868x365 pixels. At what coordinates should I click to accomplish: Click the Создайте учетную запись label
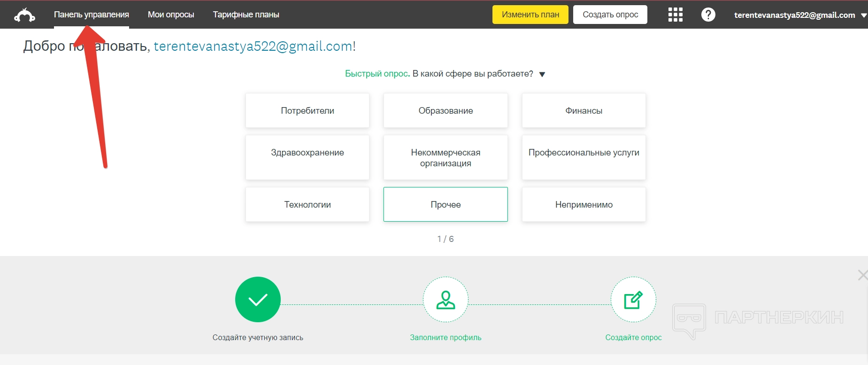(x=258, y=337)
